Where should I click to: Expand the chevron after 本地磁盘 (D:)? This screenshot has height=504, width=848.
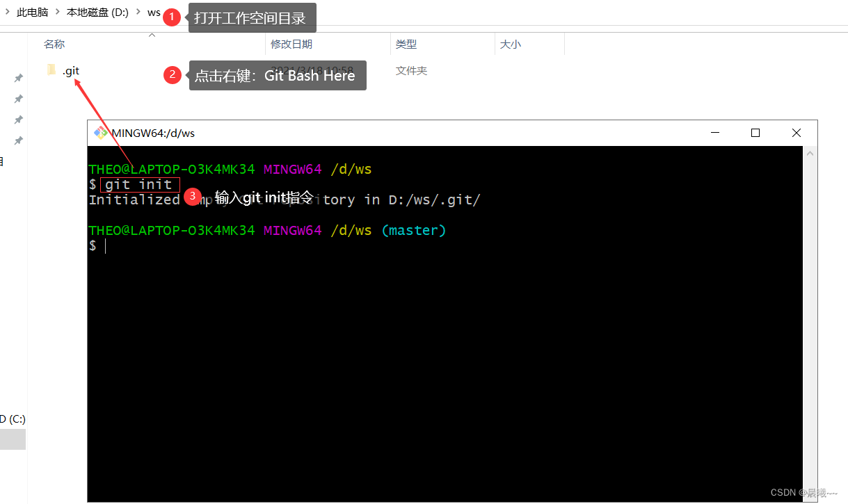click(x=138, y=13)
